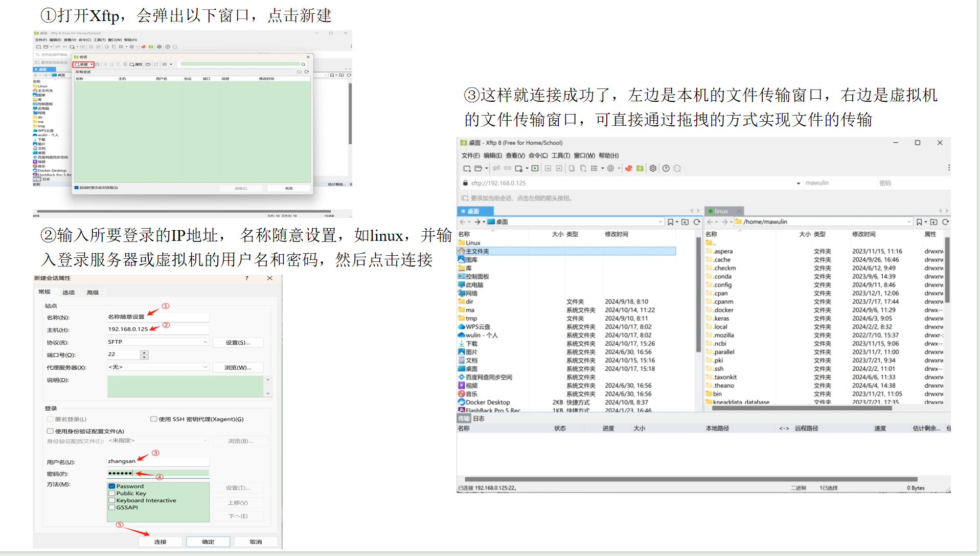Click the 属性 properties icon in the 会话 dialog
980x556 pixels.
[136, 64]
